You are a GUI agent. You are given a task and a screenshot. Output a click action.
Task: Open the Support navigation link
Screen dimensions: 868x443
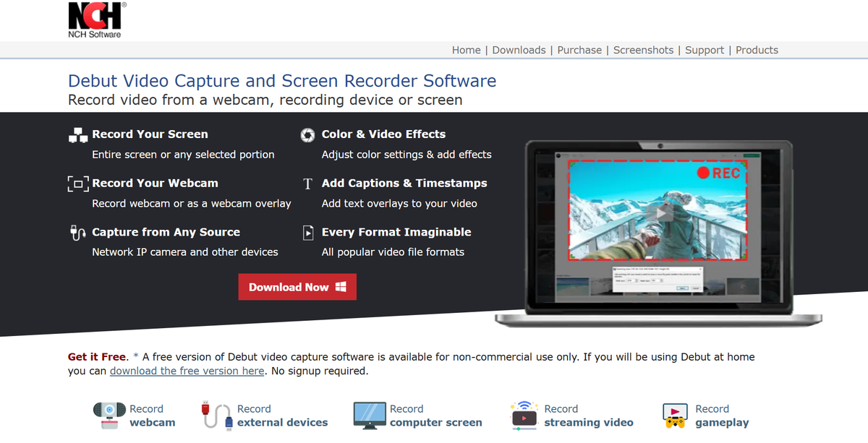[705, 50]
